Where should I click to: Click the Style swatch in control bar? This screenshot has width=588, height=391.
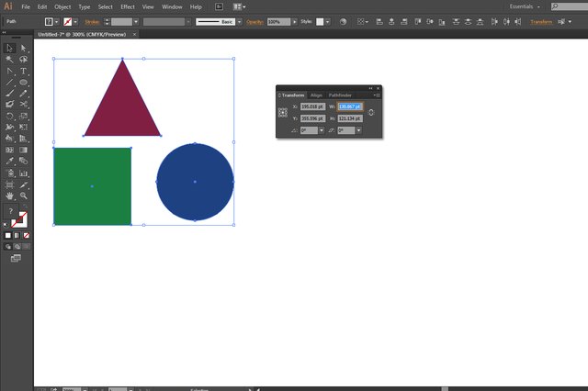pos(320,22)
